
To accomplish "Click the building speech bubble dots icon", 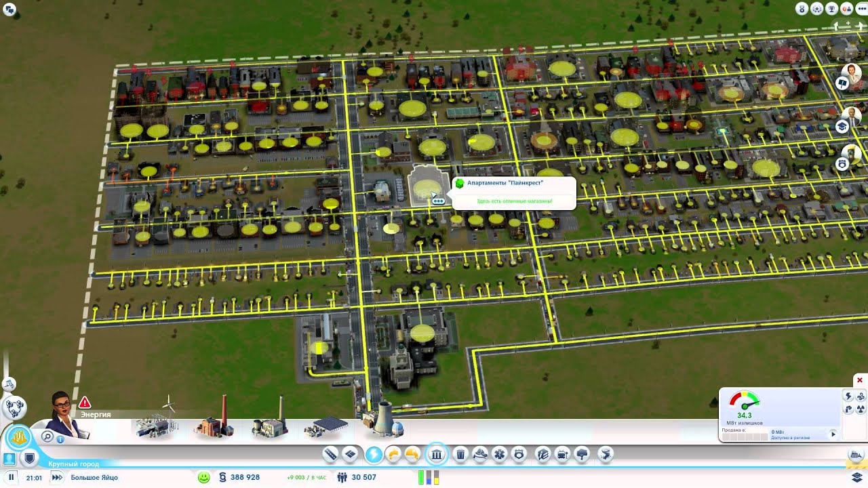I will (x=438, y=201).
